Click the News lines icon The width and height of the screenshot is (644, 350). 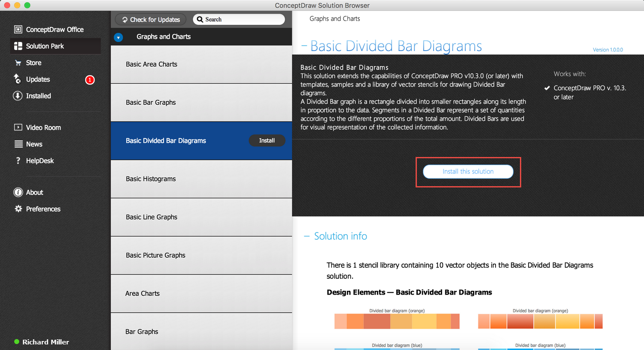[18, 144]
